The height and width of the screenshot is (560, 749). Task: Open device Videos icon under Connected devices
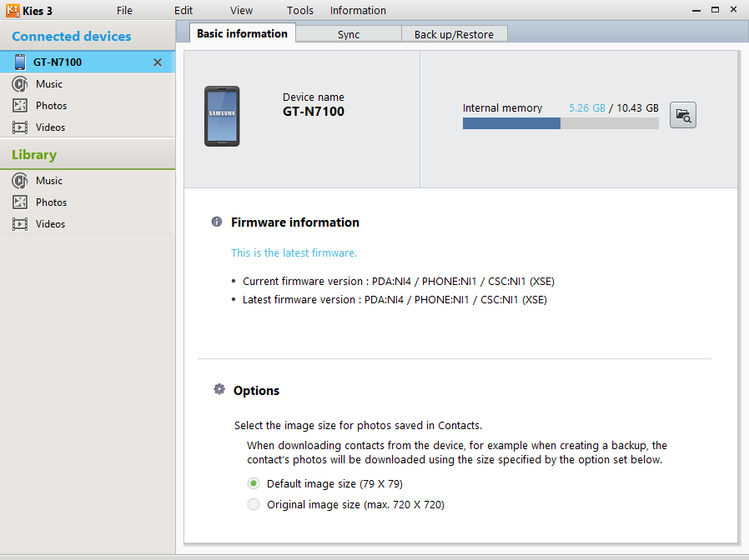tap(19, 127)
